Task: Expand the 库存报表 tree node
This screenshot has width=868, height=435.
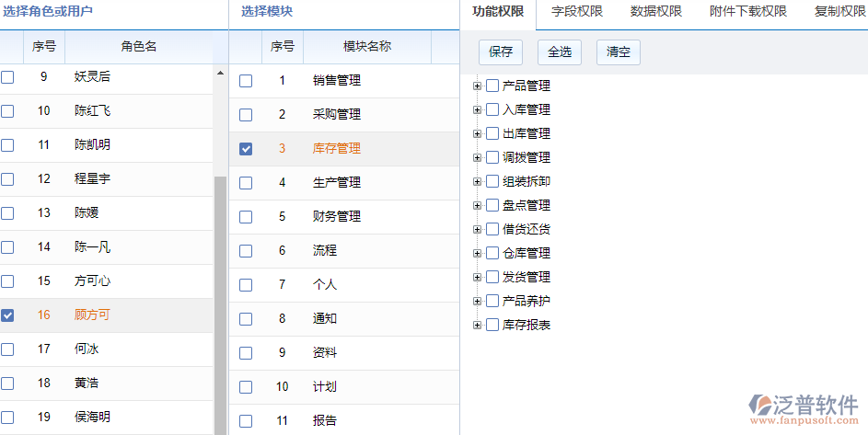Action: (x=477, y=326)
